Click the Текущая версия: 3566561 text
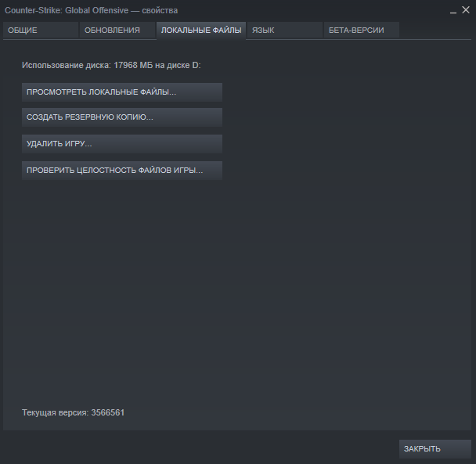476x464 pixels. click(73, 412)
